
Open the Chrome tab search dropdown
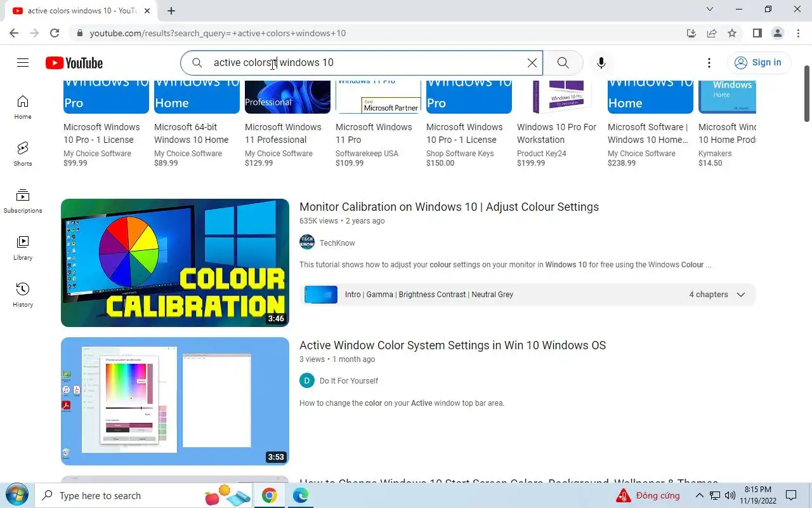point(710,9)
